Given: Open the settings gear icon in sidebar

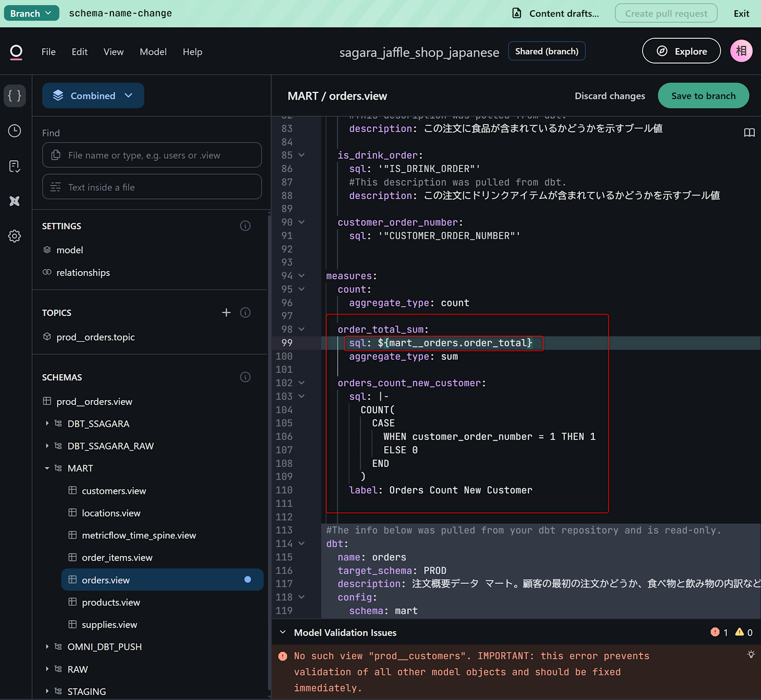Looking at the screenshot, I should point(15,236).
